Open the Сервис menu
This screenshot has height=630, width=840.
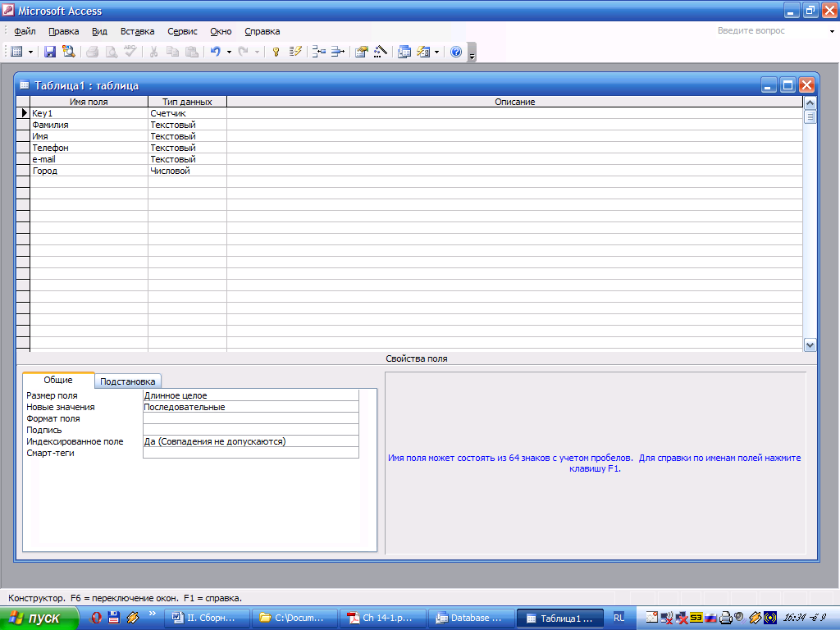pos(182,31)
